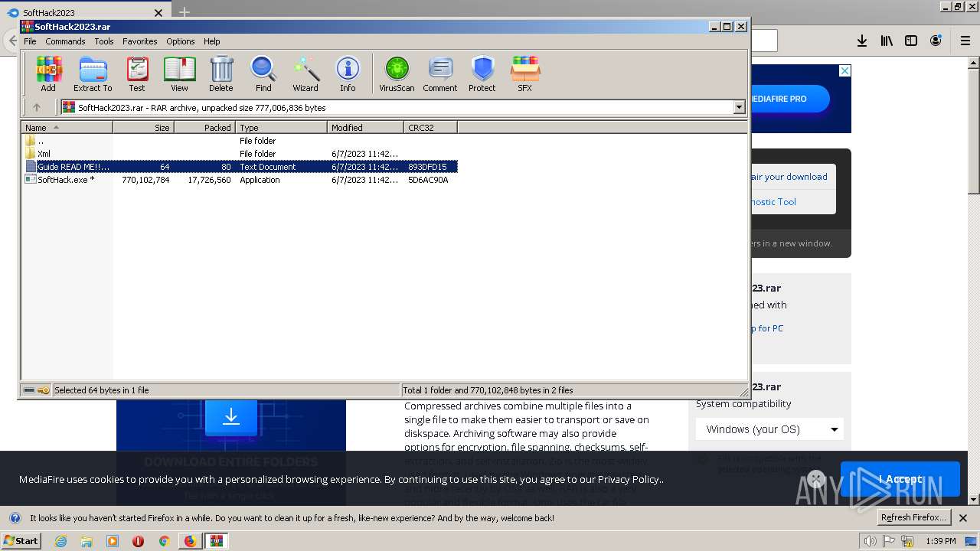
Task: Open the Options menu
Action: coord(181,41)
